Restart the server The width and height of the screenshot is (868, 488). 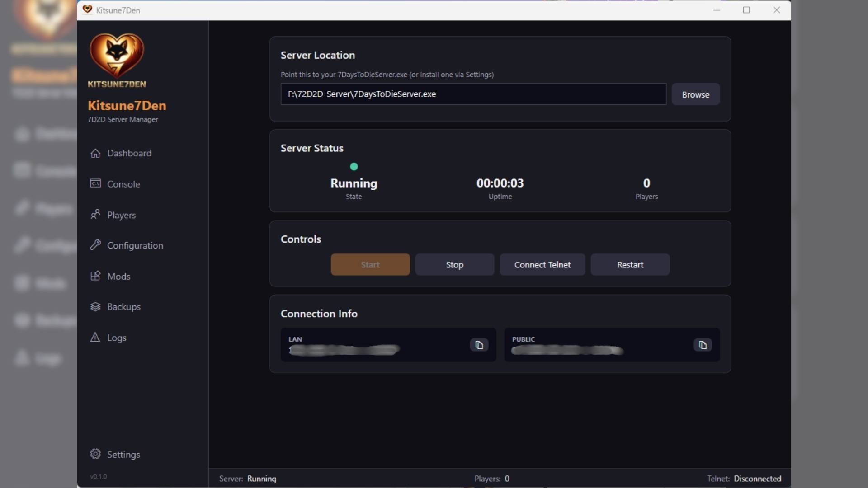coord(630,265)
